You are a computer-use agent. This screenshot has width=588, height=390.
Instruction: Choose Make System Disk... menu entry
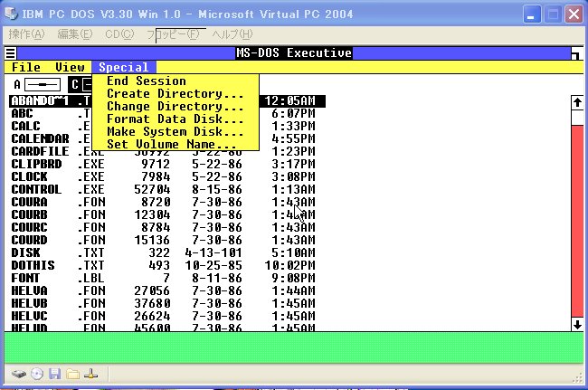click(175, 132)
